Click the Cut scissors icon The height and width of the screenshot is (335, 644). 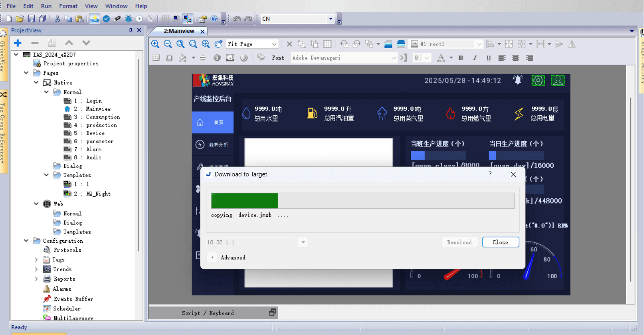click(x=57, y=19)
